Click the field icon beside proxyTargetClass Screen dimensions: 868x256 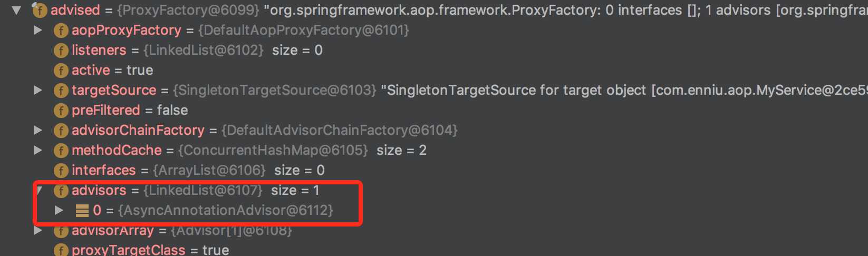(61, 250)
